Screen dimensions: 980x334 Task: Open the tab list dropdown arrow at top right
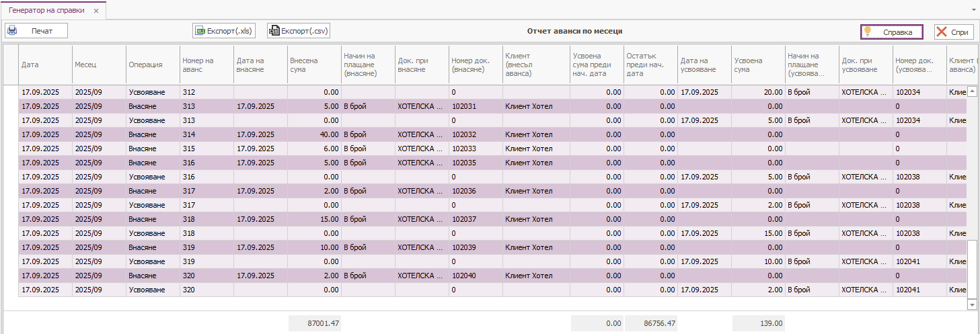click(974, 11)
